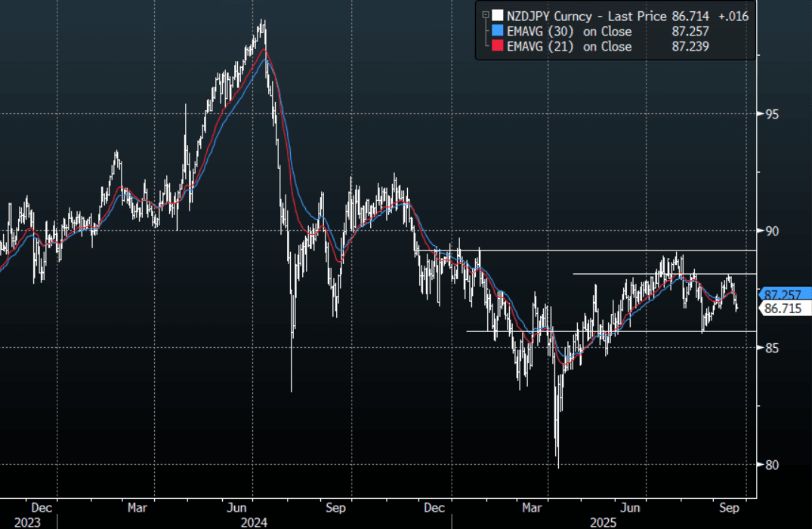Click the 87.239 value in the legend
The height and width of the screenshot is (529, 812).
pos(690,47)
